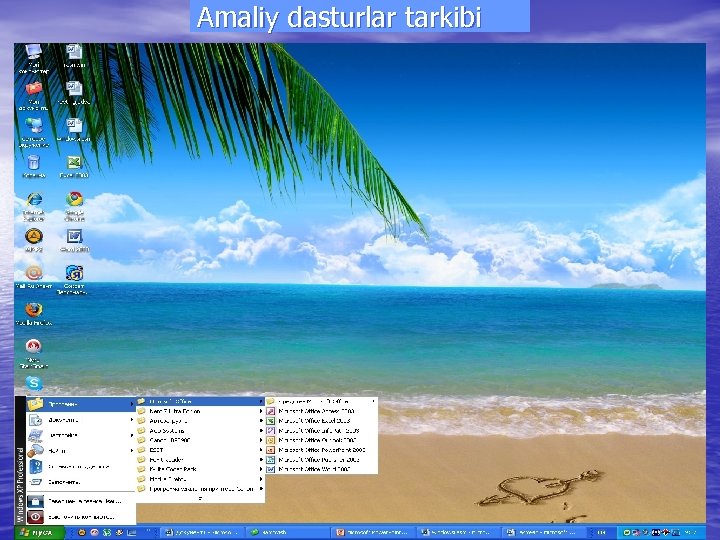This screenshot has width=720, height=540.
Task: Click the PowerPoint 2003 icon in the Office submenu
Action: tap(270, 450)
